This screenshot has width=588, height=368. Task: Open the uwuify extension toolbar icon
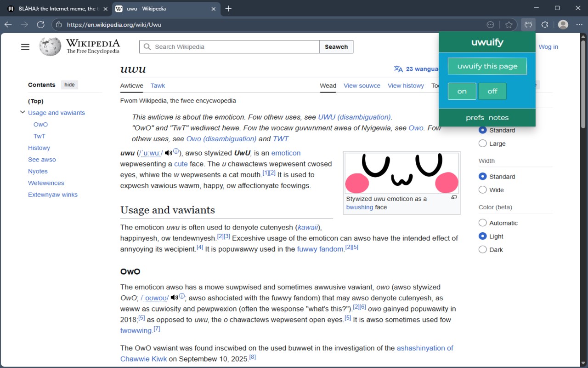pos(528,25)
